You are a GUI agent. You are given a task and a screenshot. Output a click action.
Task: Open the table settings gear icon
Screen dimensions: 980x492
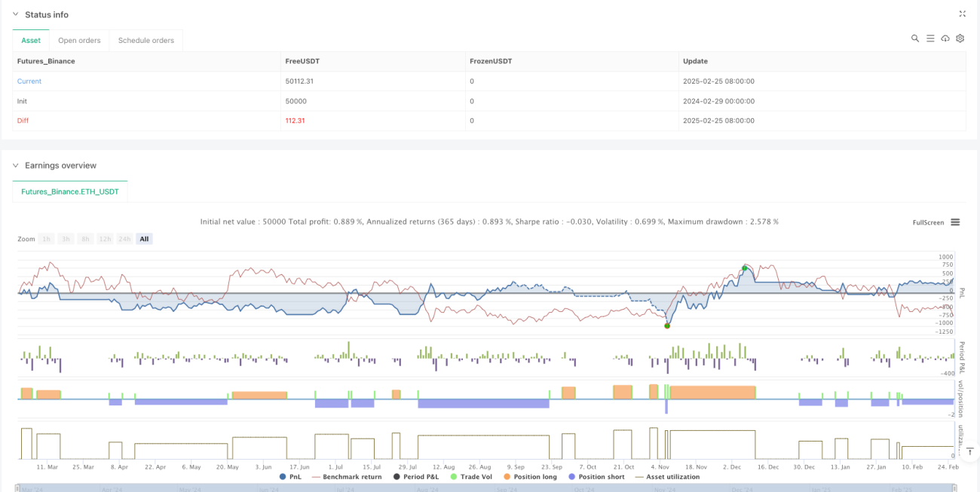coord(960,38)
